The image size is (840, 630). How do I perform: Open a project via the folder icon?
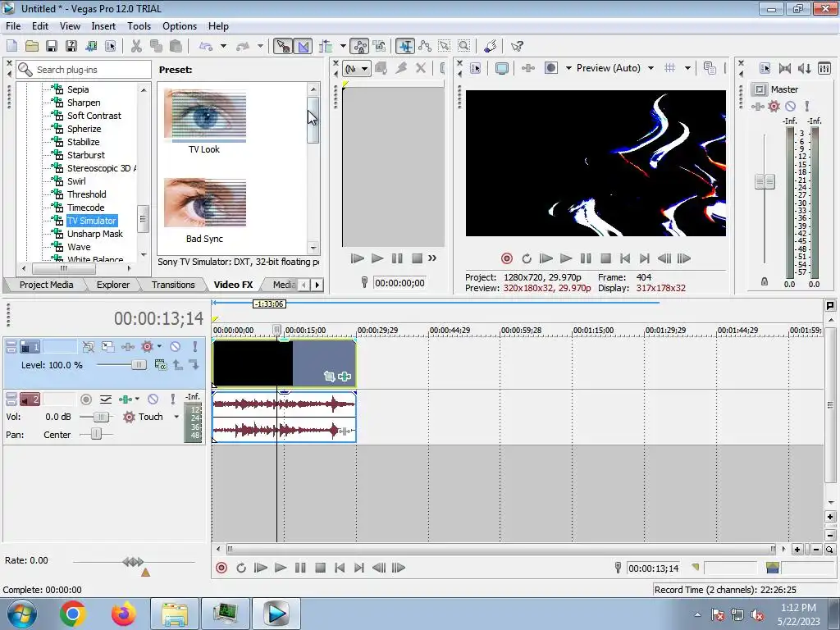pos(32,46)
